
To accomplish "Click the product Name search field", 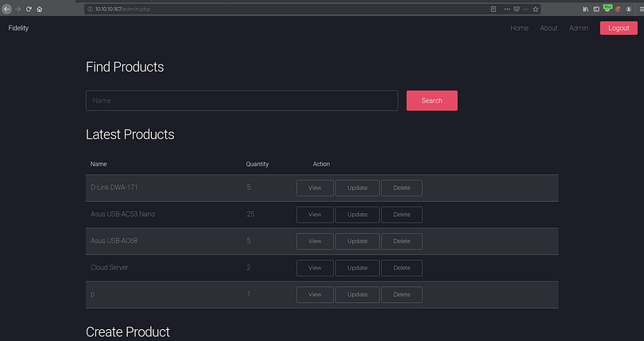I will (242, 101).
